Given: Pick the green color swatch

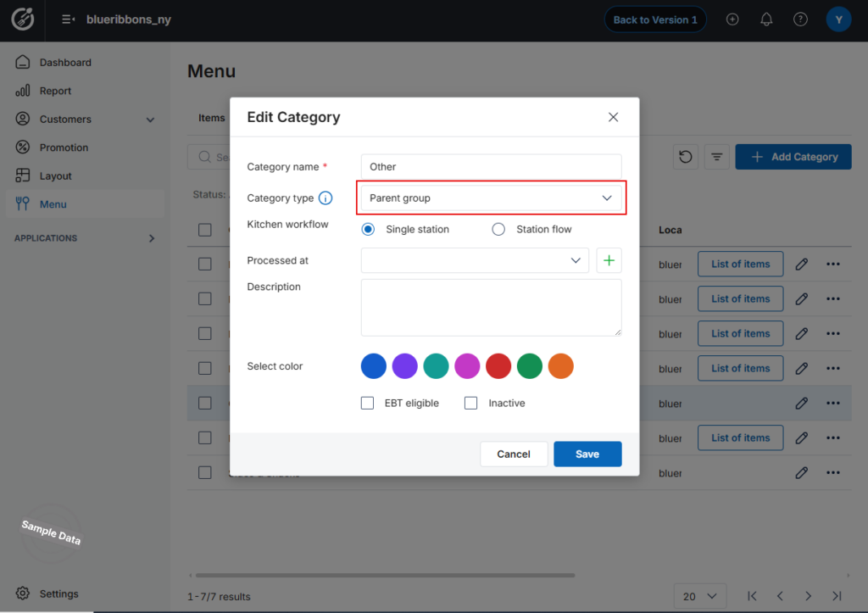Looking at the screenshot, I should coord(530,366).
